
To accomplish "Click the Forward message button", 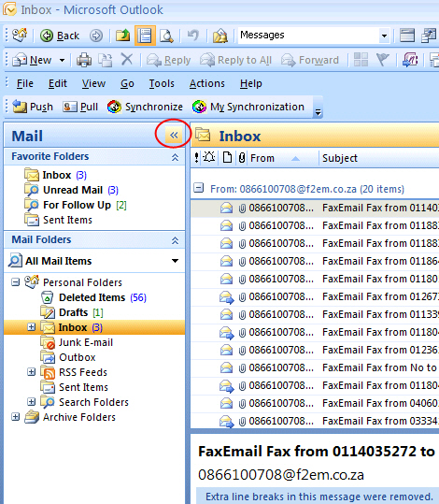I will click(310, 60).
